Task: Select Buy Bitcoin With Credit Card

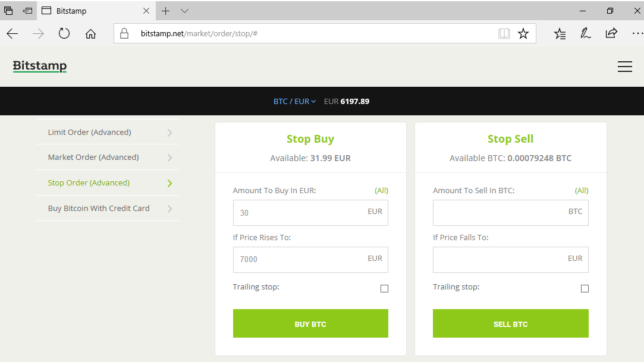Action: [x=108, y=209]
